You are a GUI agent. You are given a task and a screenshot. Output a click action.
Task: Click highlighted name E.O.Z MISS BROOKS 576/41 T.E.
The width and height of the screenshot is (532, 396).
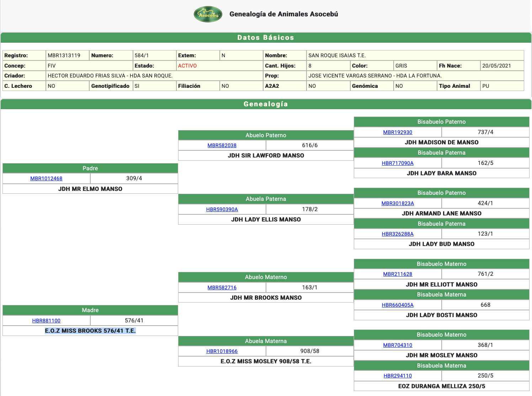pyautogui.click(x=90, y=331)
